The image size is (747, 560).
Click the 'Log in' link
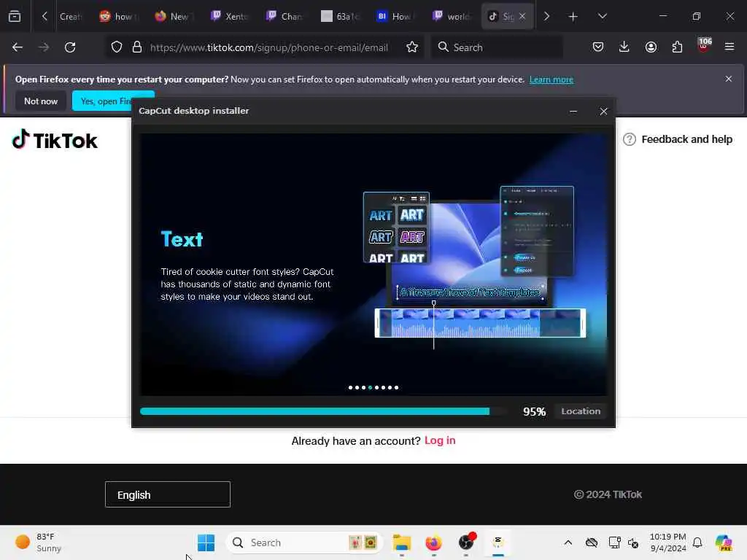pyautogui.click(x=440, y=440)
